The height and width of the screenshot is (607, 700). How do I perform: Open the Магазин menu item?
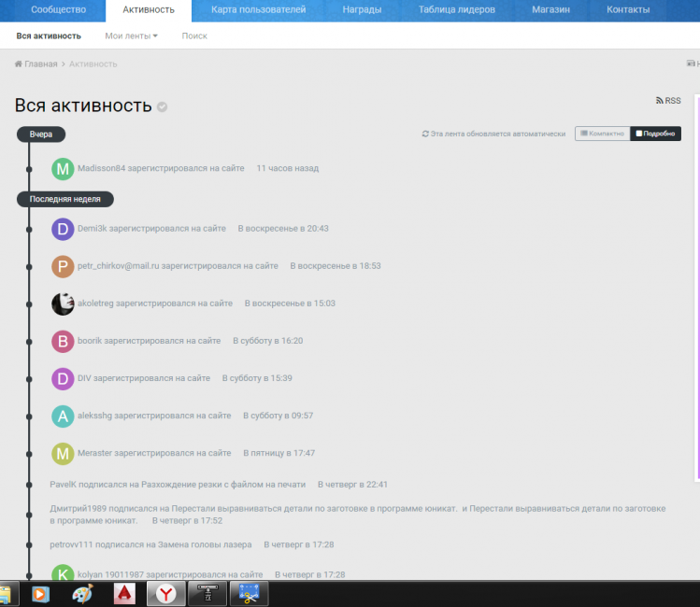coord(550,9)
